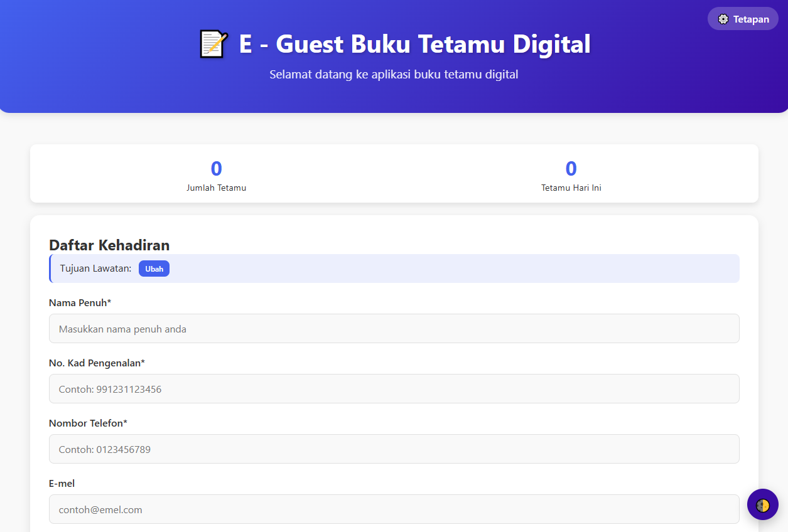Viewport: 788px width, 532px height.
Task: Click the Jumlah Tetamu counter showing 0
Action: 216,169
